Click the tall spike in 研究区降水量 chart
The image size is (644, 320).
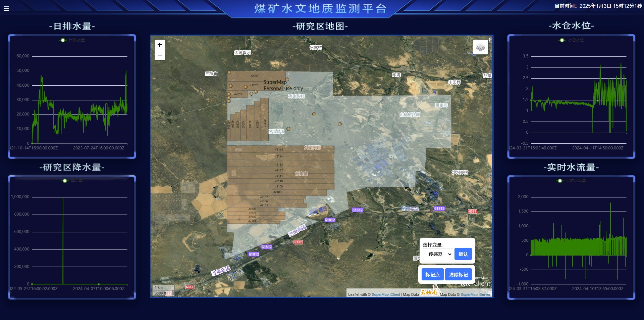63,235
